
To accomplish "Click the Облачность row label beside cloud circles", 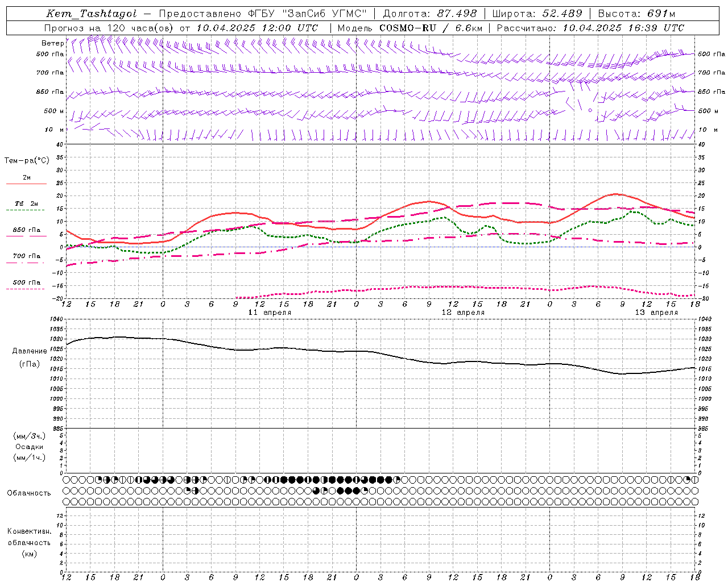I will pos(29,493).
